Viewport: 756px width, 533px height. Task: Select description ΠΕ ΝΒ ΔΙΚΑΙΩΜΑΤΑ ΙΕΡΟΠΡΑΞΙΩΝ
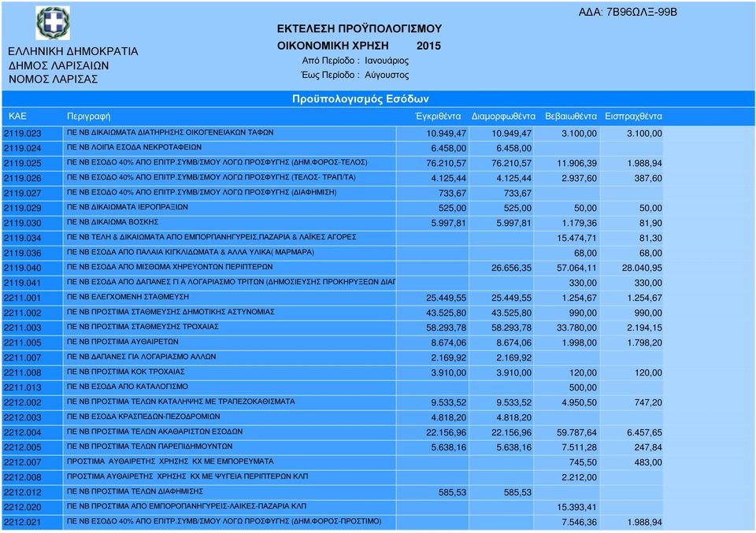(128, 207)
